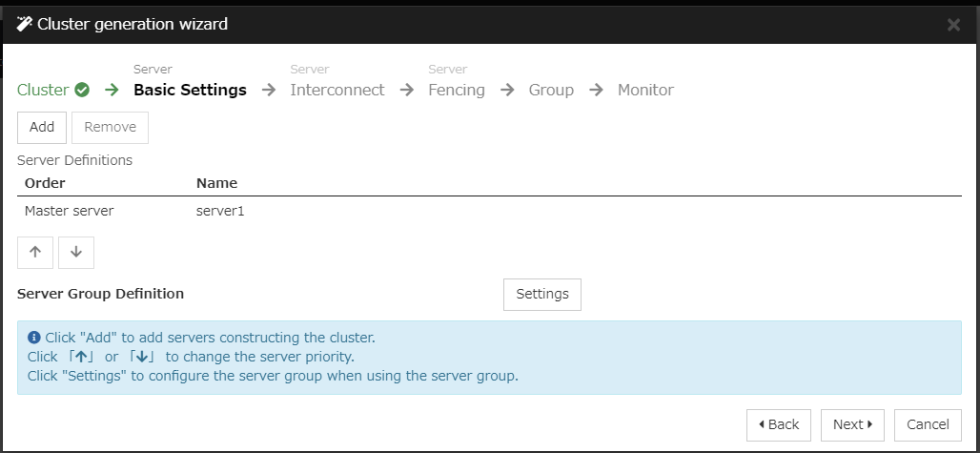
Task: Jump to the Interconnect step
Action: (x=337, y=91)
